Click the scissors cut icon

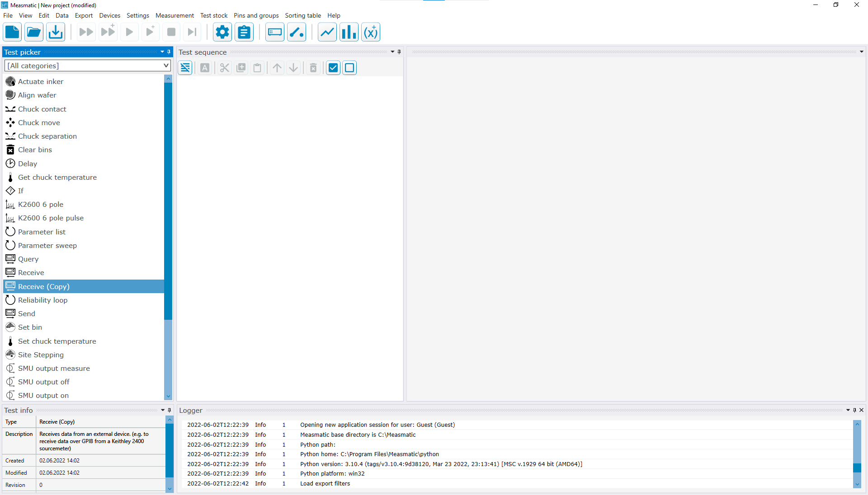pyautogui.click(x=225, y=68)
